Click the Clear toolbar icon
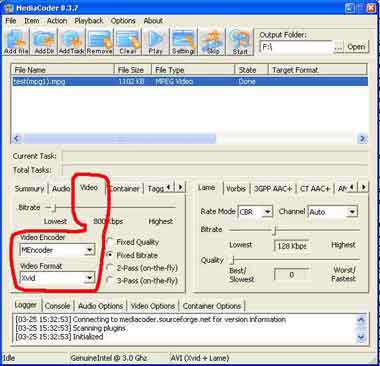 [128, 42]
